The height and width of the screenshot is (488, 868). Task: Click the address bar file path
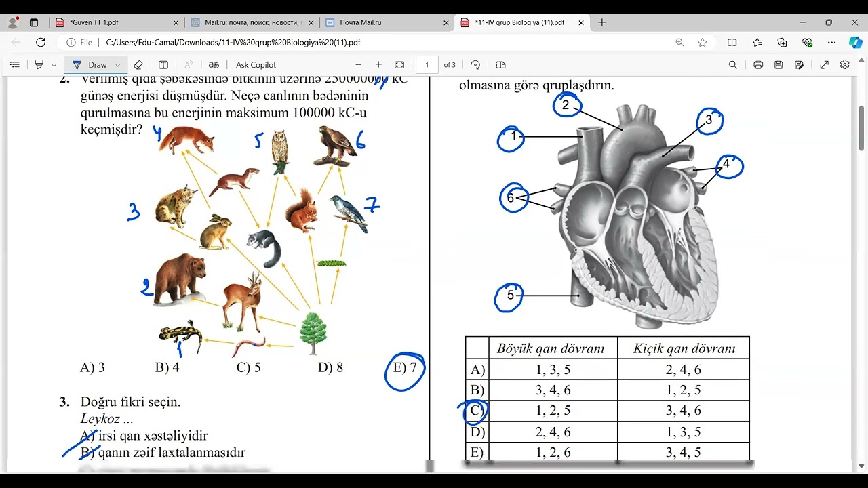point(233,42)
